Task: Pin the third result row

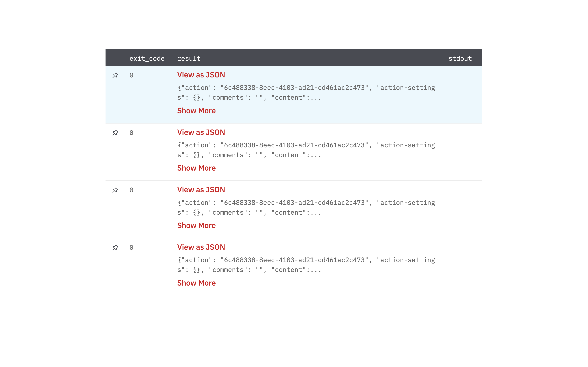Action: pos(115,190)
